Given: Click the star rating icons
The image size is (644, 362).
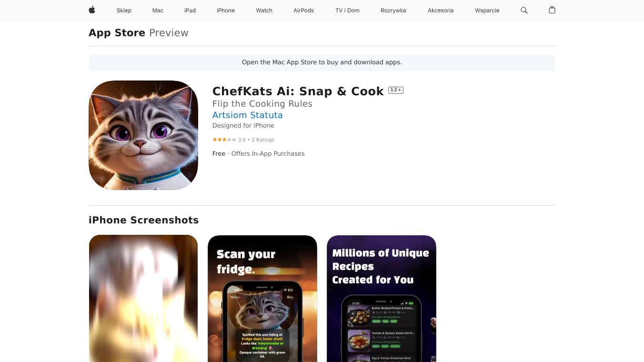Looking at the screenshot, I should pyautogui.click(x=224, y=140).
